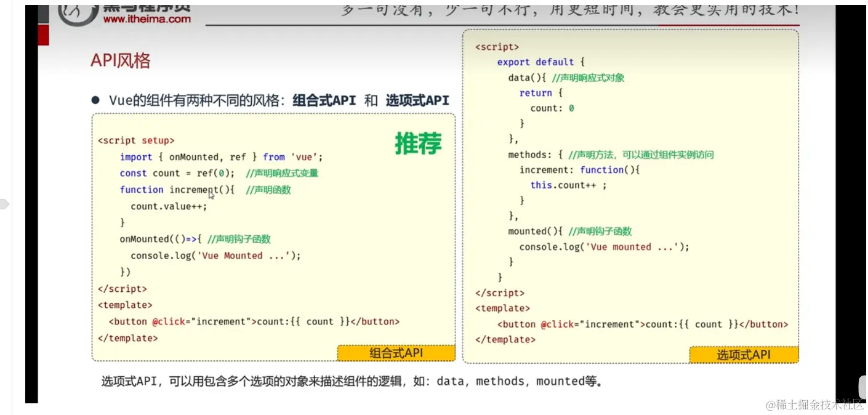Click the 'data(){' code

528,78
